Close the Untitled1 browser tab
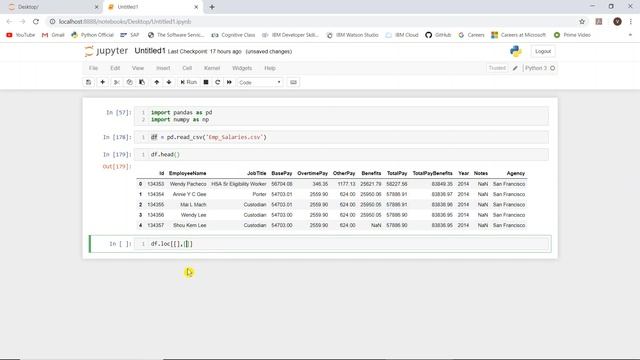The image size is (640, 360). 196,7
